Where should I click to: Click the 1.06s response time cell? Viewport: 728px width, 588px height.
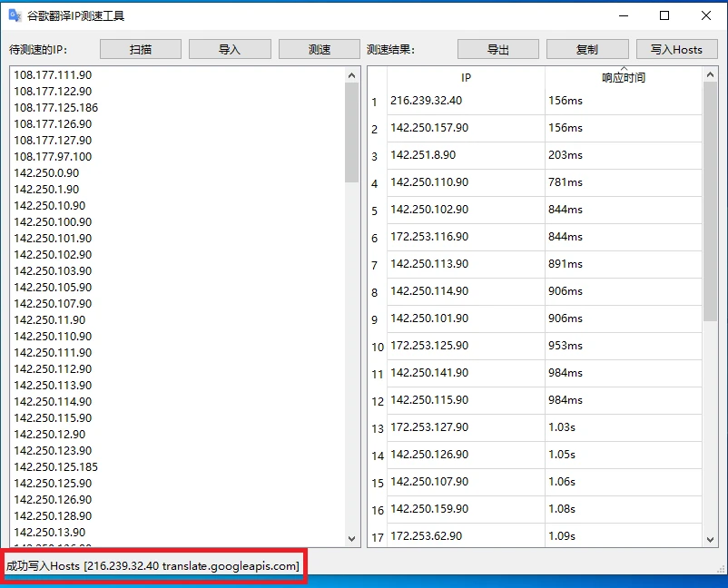coord(624,482)
